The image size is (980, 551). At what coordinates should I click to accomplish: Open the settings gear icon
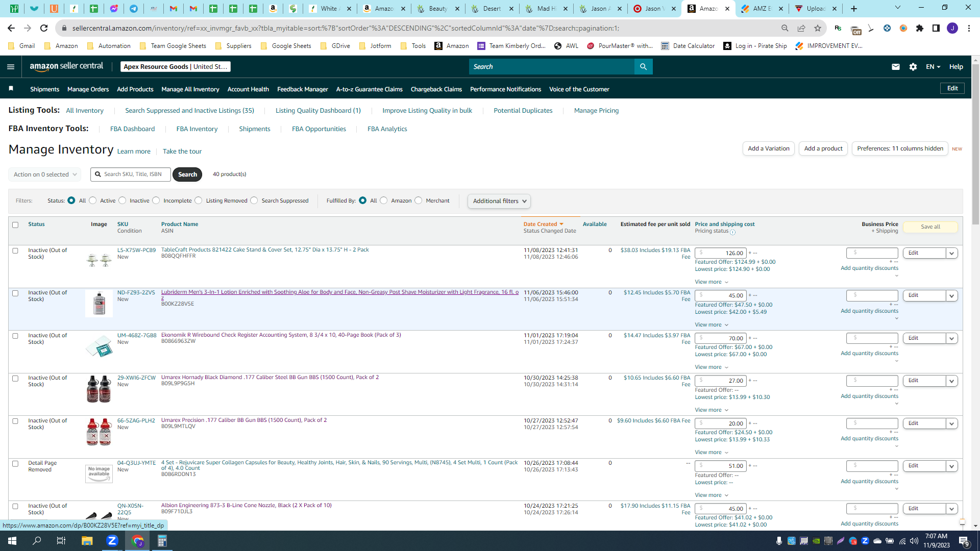click(913, 67)
